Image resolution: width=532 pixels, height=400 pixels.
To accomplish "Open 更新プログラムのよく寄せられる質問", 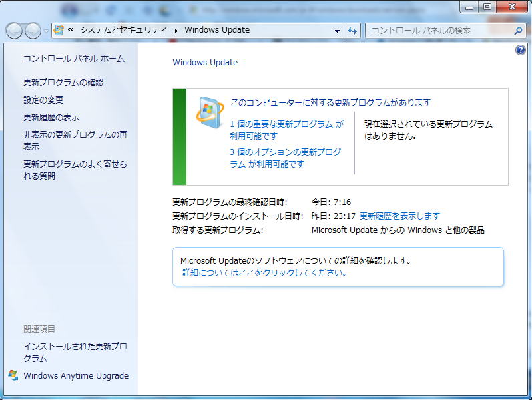I will [75, 170].
